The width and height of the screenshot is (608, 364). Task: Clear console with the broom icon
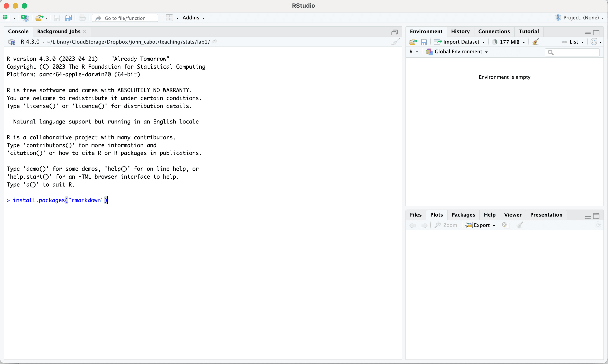point(395,42)
